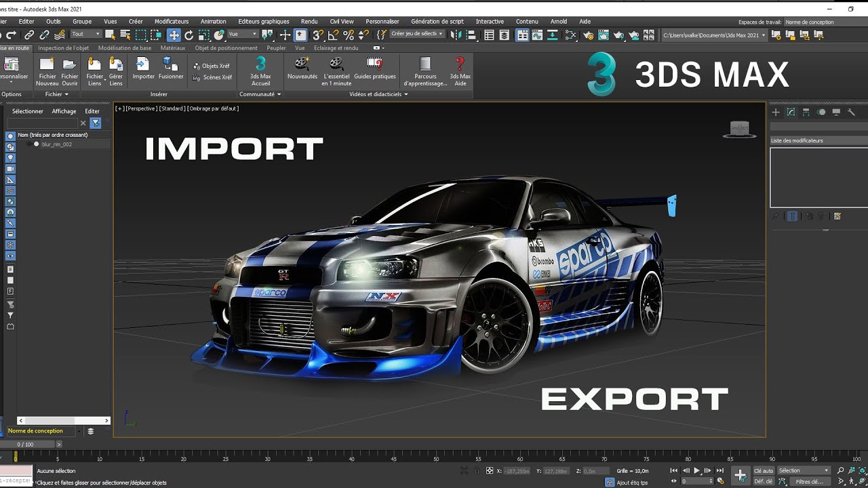Click the Select Object arrow tool

point(109,35)
